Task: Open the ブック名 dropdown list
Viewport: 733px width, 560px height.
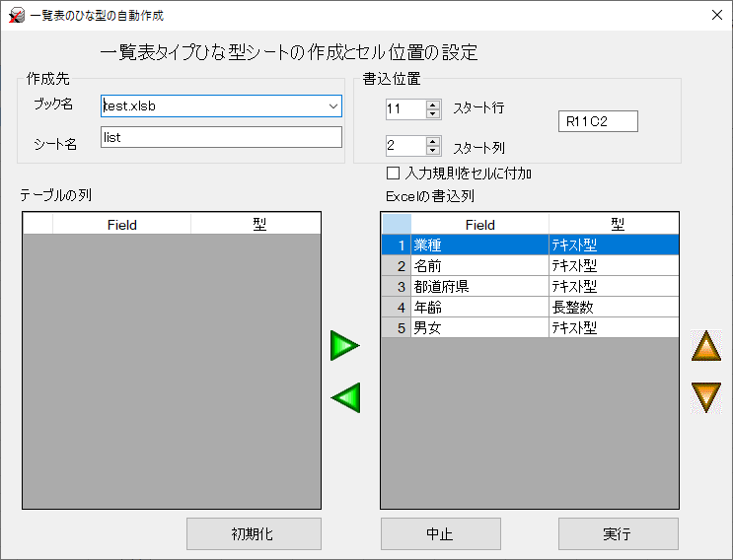Action: pos(332,106)
